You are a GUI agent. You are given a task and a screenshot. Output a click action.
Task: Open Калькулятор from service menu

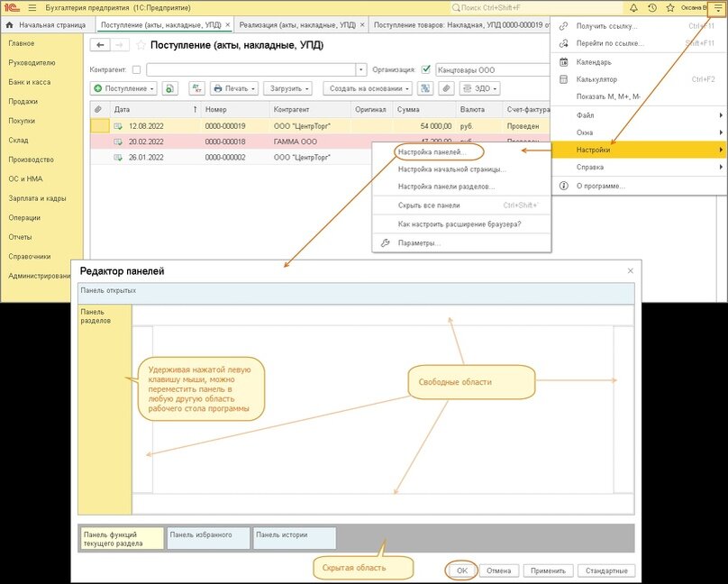(639, 79)
